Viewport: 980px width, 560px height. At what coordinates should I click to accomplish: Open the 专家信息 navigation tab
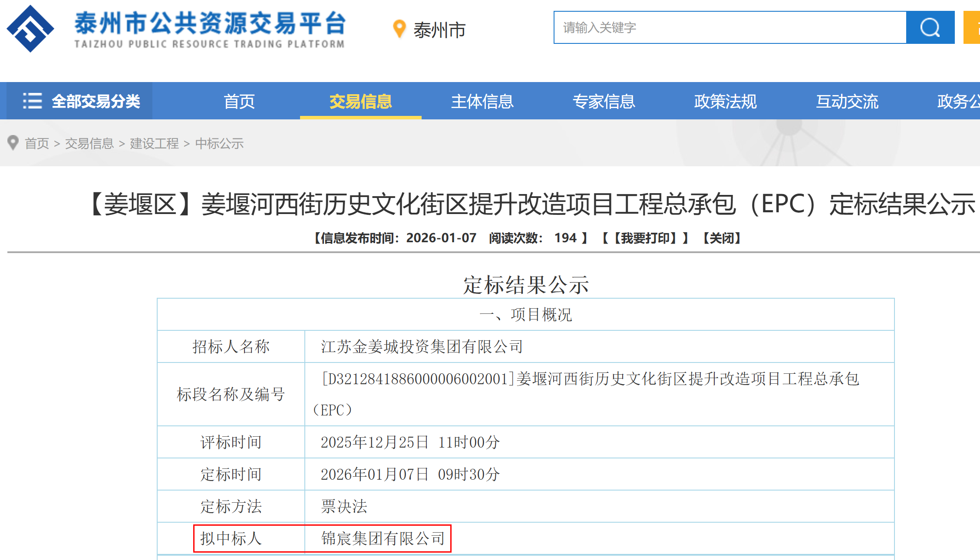coord(604,101)
